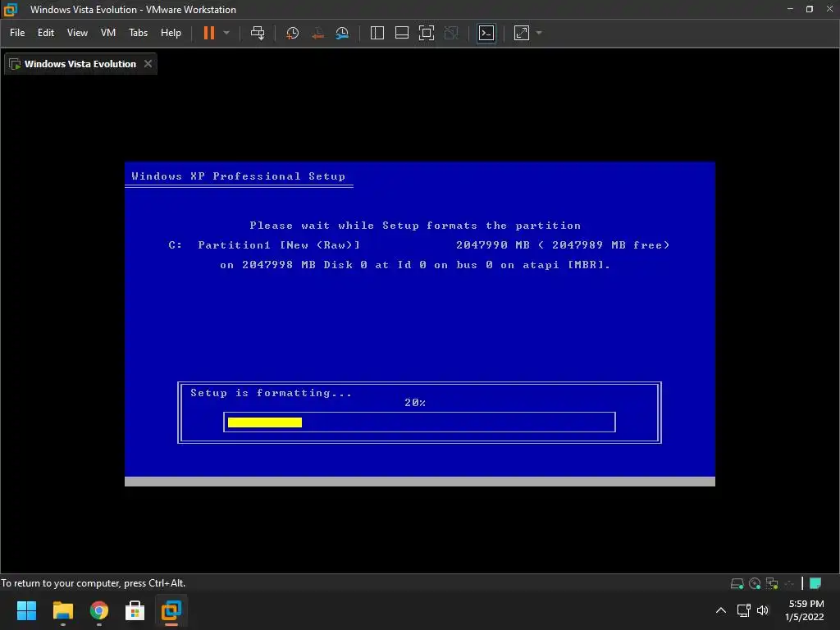Open Microsoft Store from the taskbar
Viewport: 840px width, 630px height.
[x=135, y=610]
